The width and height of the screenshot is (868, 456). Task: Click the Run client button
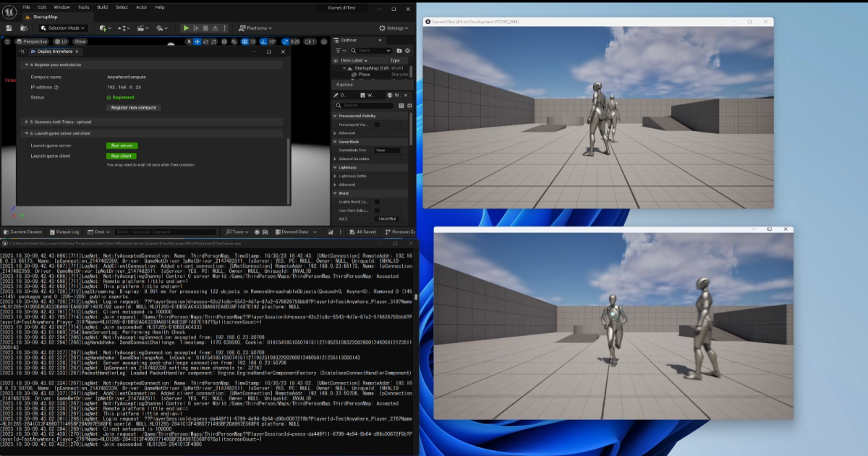tap(122, 156)
